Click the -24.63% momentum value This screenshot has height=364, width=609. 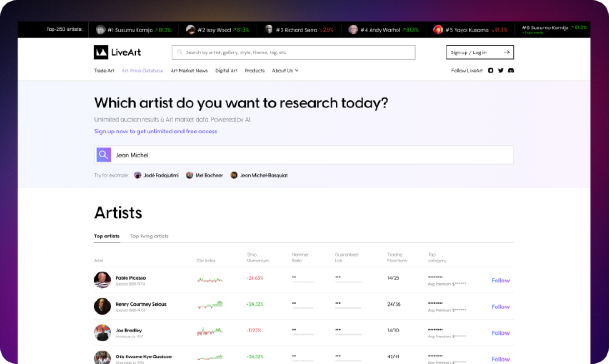click(255, 278)
